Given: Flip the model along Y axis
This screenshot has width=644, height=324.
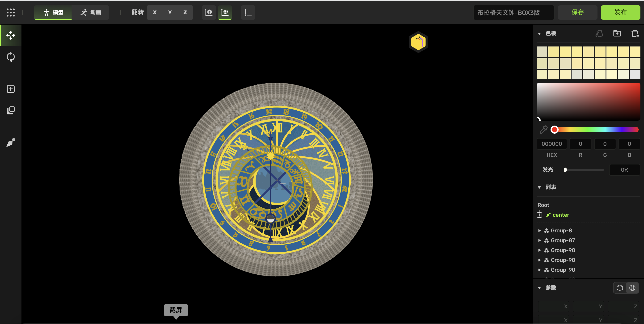Looking at the screenshot, I should tap(170, 13).
